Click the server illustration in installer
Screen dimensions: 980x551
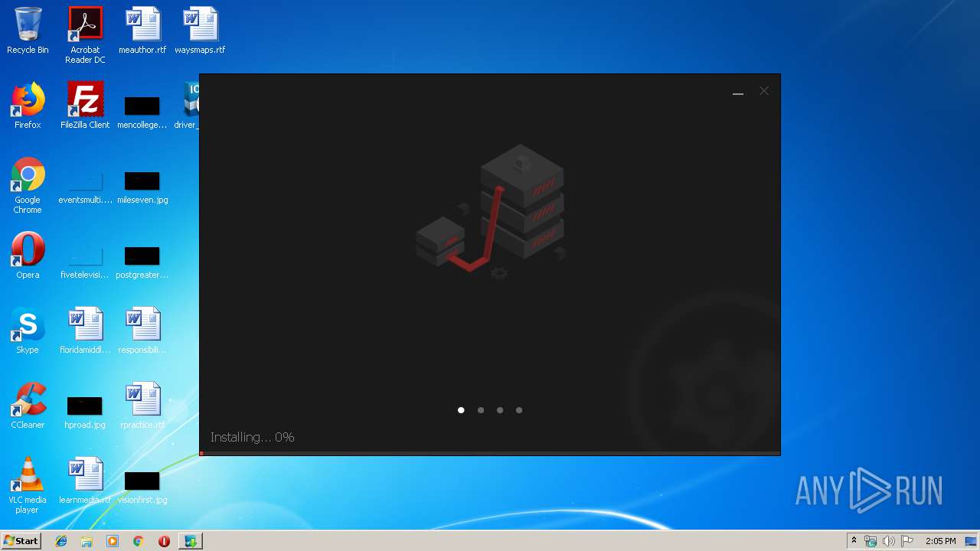[491, 211]
